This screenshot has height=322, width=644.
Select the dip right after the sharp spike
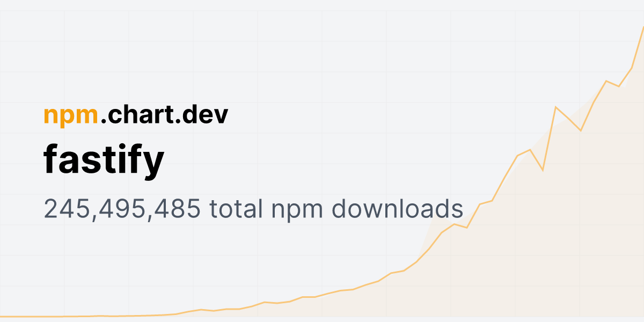coord(581,130)
